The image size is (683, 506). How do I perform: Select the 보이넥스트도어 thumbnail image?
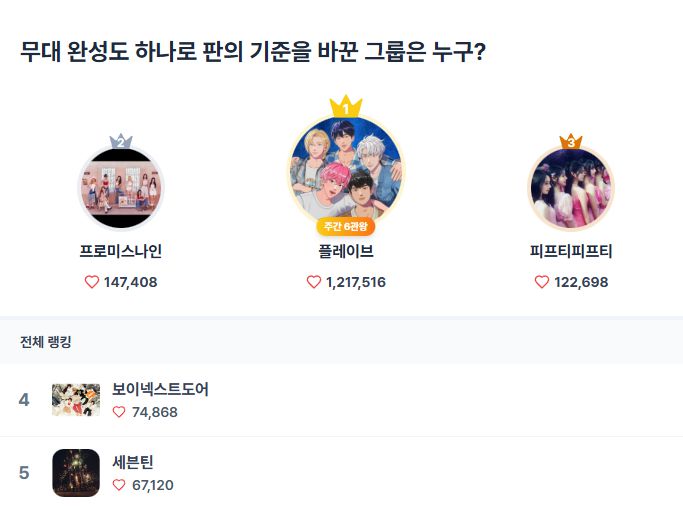76,400
